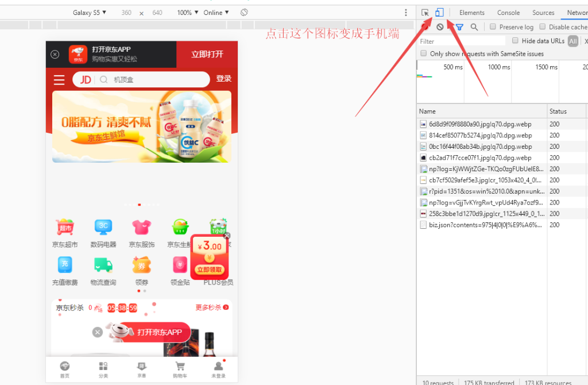The image size is (588, 385).
Task: Close the 打开京东APP top banner
Action: pos(55,55)
